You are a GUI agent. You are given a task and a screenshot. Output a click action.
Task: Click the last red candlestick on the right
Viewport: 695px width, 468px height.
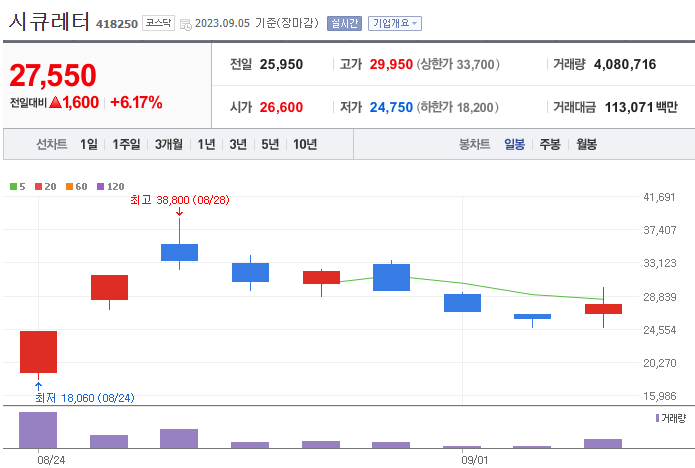click(x=603, y=309)
